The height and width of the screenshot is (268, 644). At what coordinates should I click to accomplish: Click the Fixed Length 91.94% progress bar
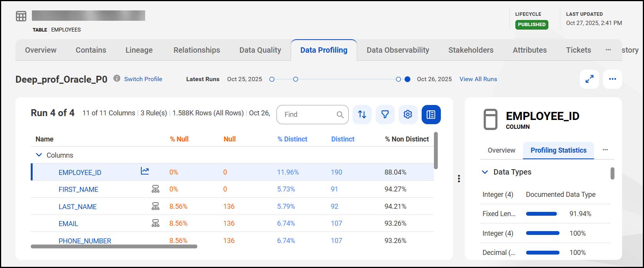[541, 214]
